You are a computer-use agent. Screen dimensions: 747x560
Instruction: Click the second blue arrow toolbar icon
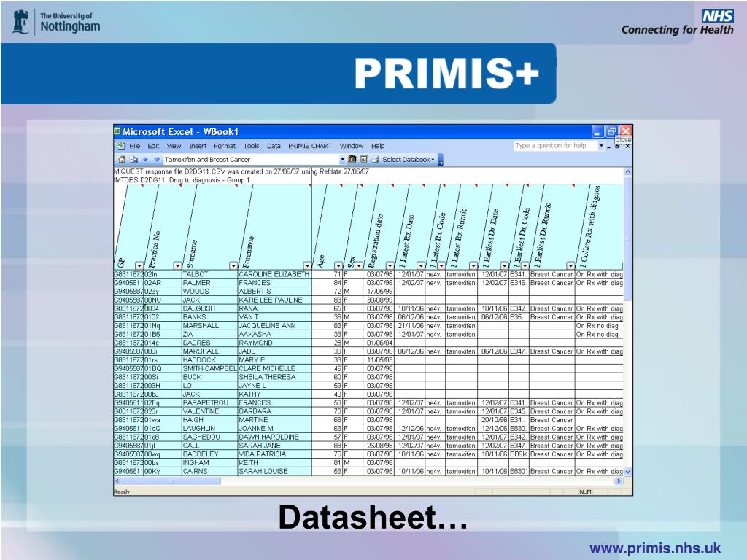(156, 160)
